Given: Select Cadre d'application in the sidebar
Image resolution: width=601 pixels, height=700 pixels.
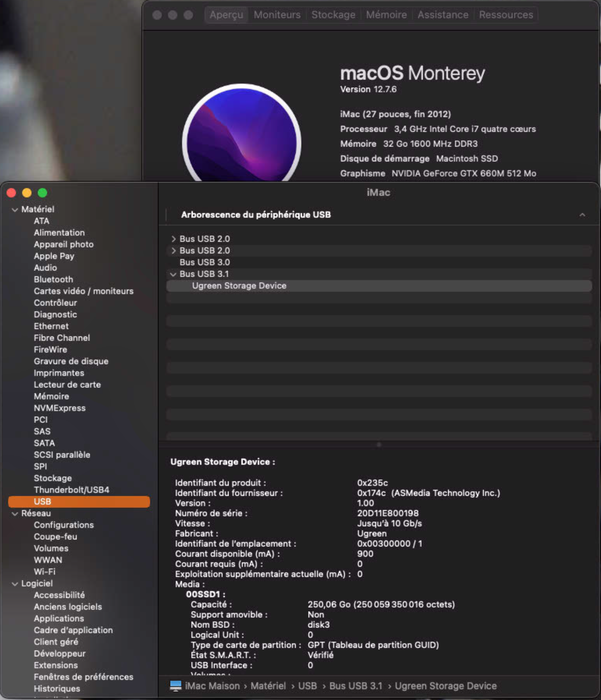Looking at the screenshot, I should click(x=73, y=630).
